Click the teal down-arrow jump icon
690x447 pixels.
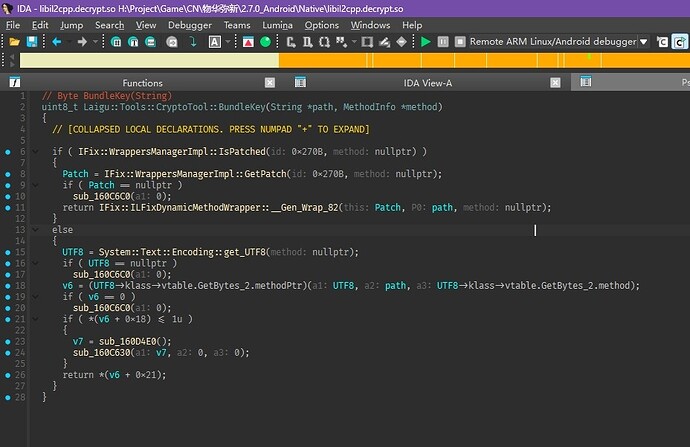(x=193, y=42)
